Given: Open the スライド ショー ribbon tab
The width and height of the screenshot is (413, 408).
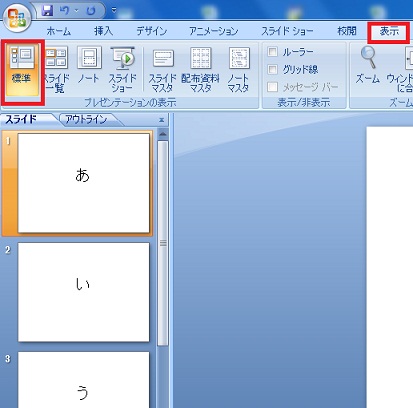Looking at the screenshot, I should pyautogui.click(x=287, y=31).
